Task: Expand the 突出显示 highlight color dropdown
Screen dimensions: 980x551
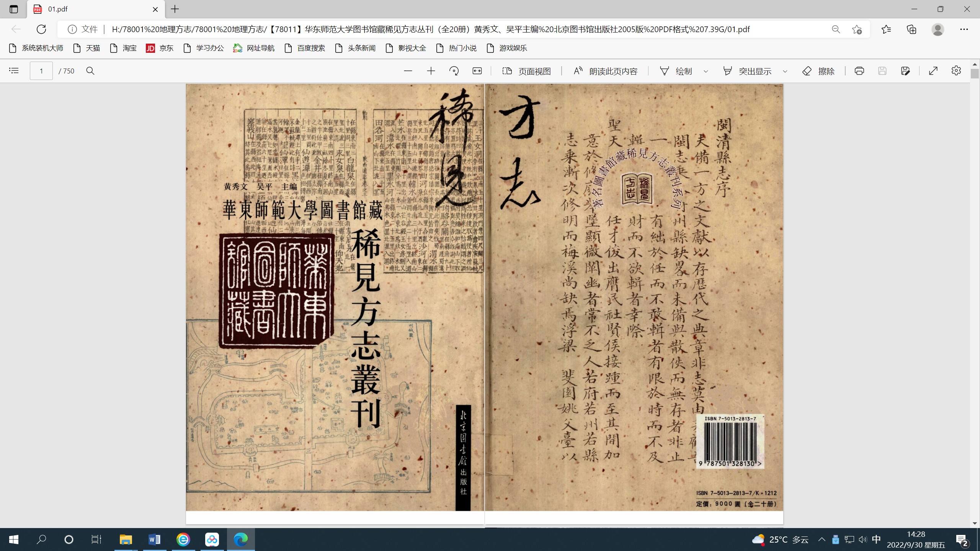Action: coord(785,71)
